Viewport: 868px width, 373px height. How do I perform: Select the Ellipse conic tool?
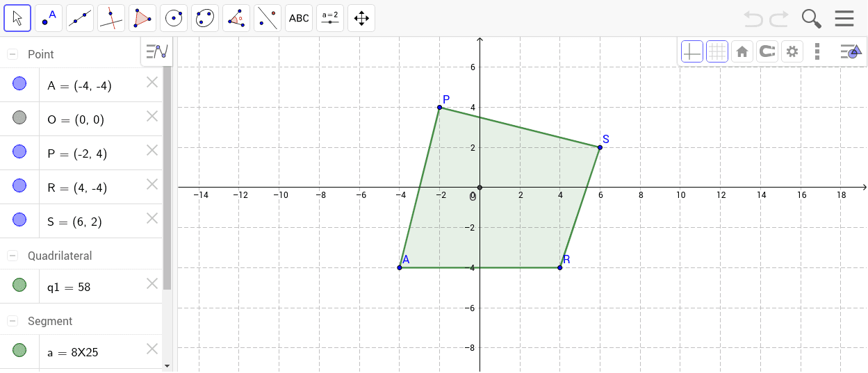click(x=205, y=18)
